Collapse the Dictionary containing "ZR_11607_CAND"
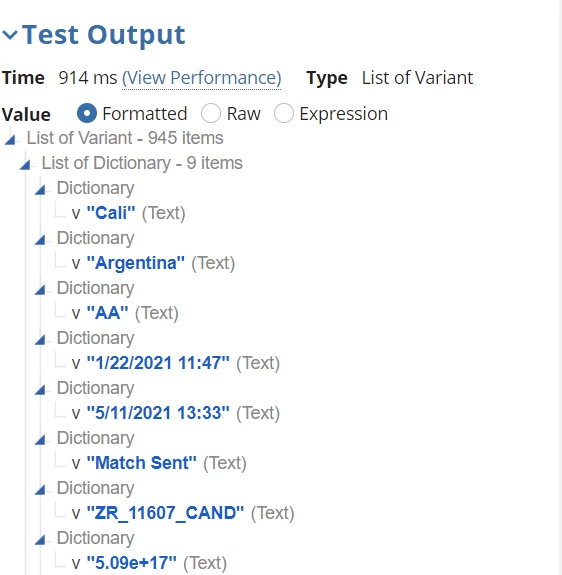The height and width of the screenshot is (575, 562). (40, 490)
